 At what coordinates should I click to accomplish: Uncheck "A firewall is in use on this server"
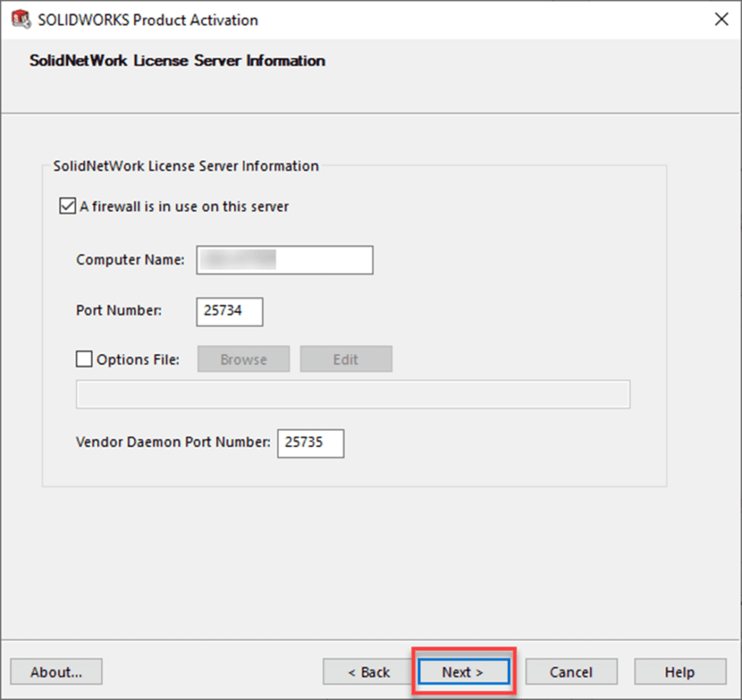[67, 206]
